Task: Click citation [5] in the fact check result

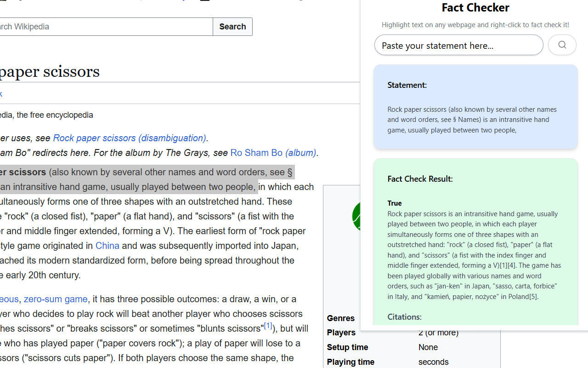Action: coord(532,296)
